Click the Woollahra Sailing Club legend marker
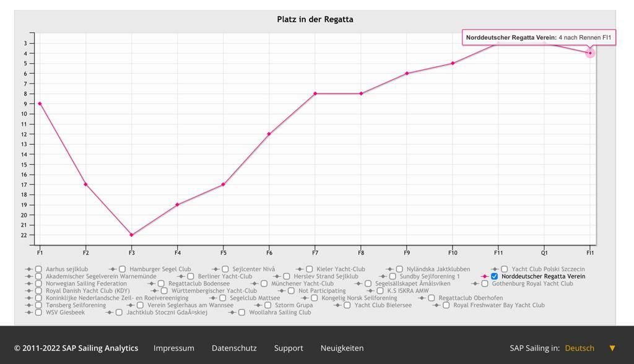The width and height of the screenshot is (634, 364). pos(232,313)
